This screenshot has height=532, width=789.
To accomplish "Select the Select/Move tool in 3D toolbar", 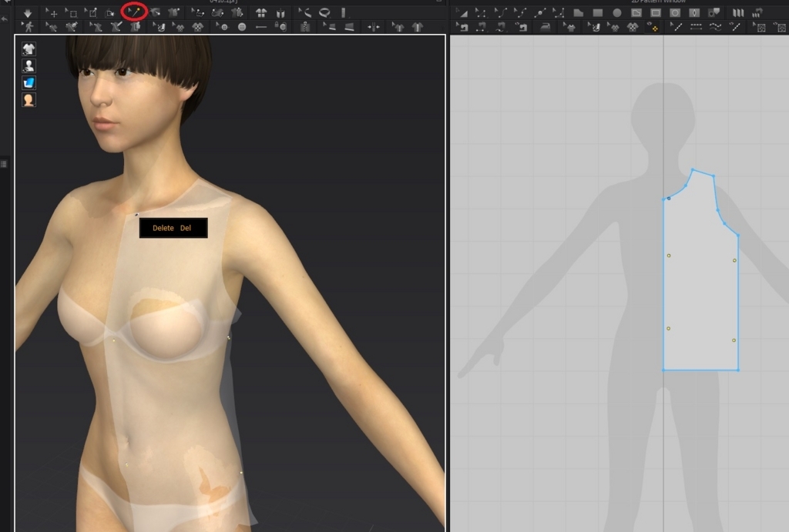I will (x=52, y=13).
